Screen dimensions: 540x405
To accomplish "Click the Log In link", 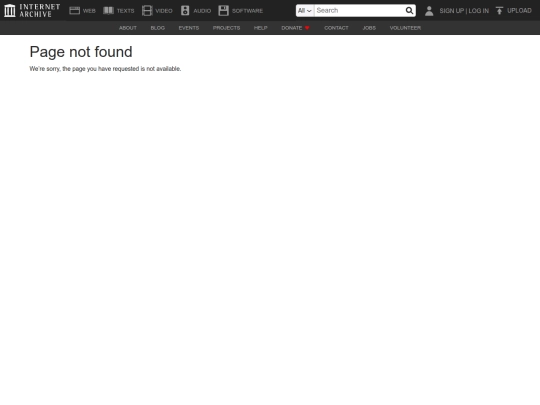I will [x=479, y=11].
